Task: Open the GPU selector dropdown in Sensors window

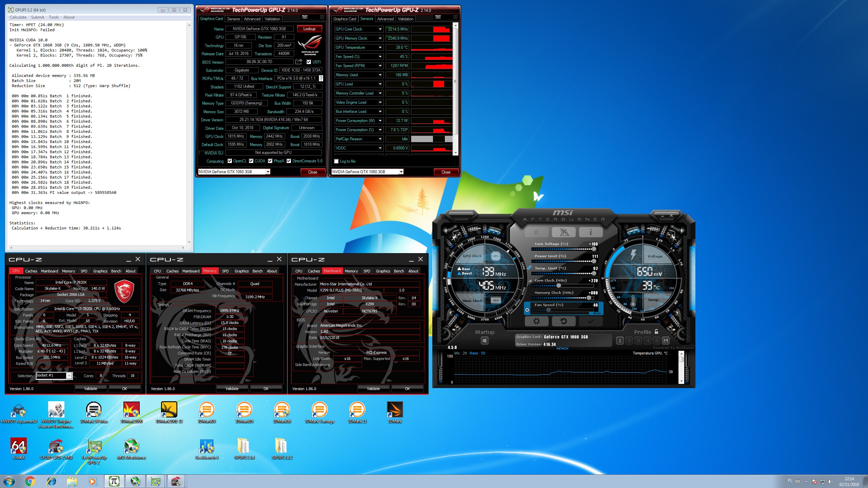Action: [401, 172]
